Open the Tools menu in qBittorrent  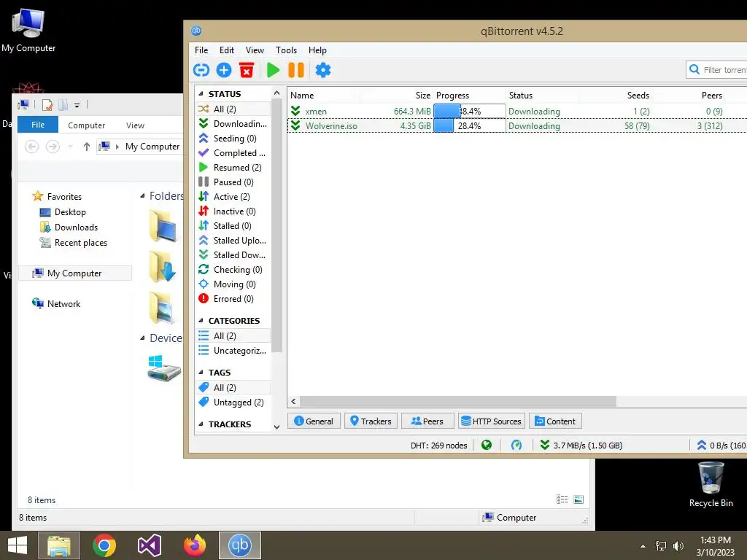click(286, 50)
